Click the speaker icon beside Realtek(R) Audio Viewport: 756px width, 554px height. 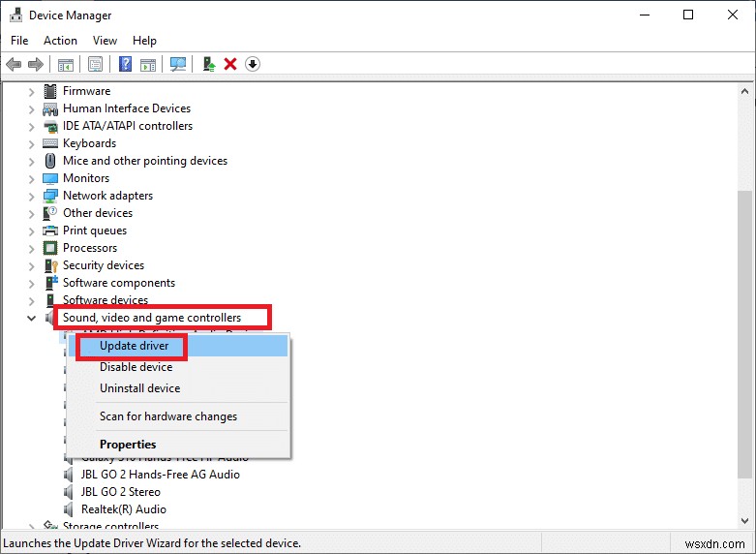pyautogui.click(x=69, y=509)
